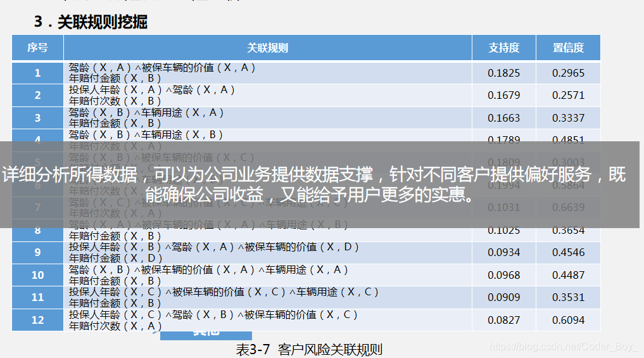
Task: Select row number 2 cell
Action: point(37,95)
